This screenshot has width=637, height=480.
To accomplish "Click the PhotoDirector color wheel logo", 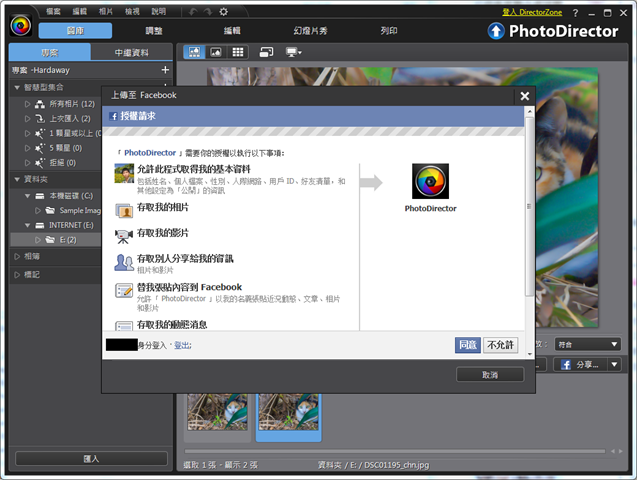I will tap(21, 26).
